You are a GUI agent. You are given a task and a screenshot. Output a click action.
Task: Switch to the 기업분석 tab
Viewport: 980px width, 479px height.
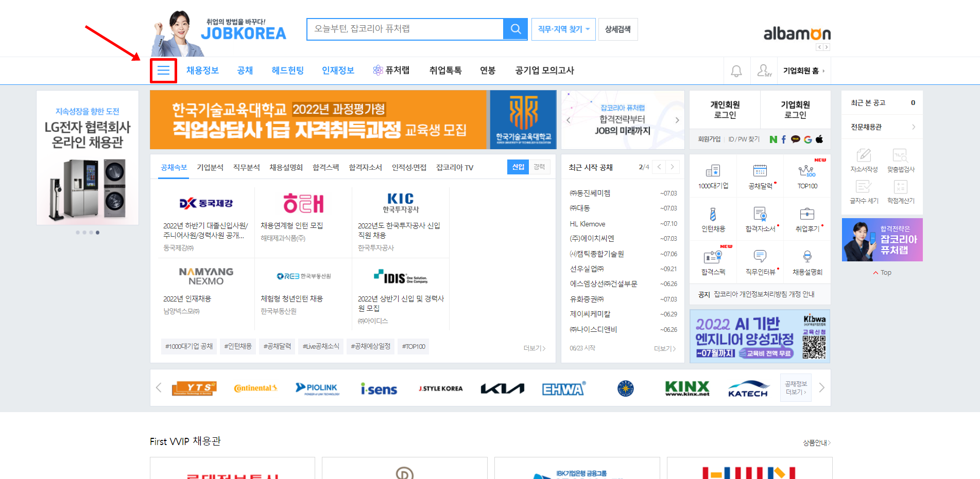click(x=210, y=167)
